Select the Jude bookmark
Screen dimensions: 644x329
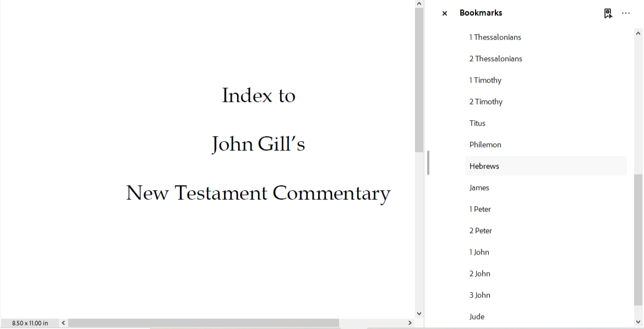point(477,317)
